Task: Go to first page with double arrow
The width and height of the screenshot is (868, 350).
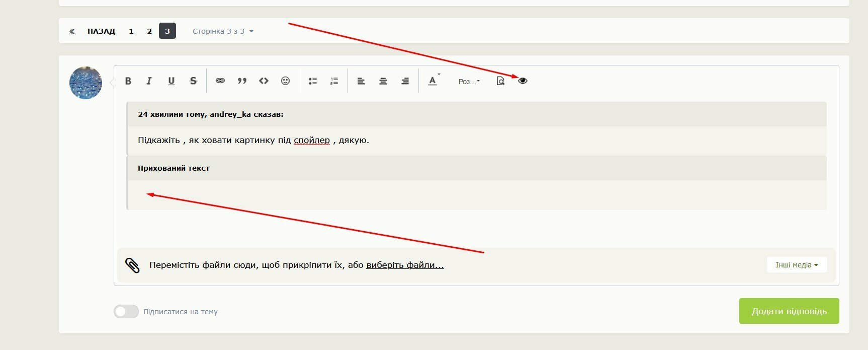Action: (72, 31)
